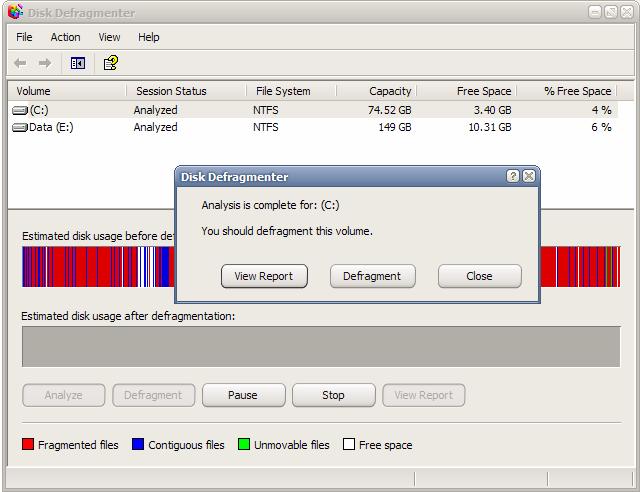Click the Contiguous files legend label
This screenshot has width=640, height=492.
pyautogui.click(x=187, y=445)
